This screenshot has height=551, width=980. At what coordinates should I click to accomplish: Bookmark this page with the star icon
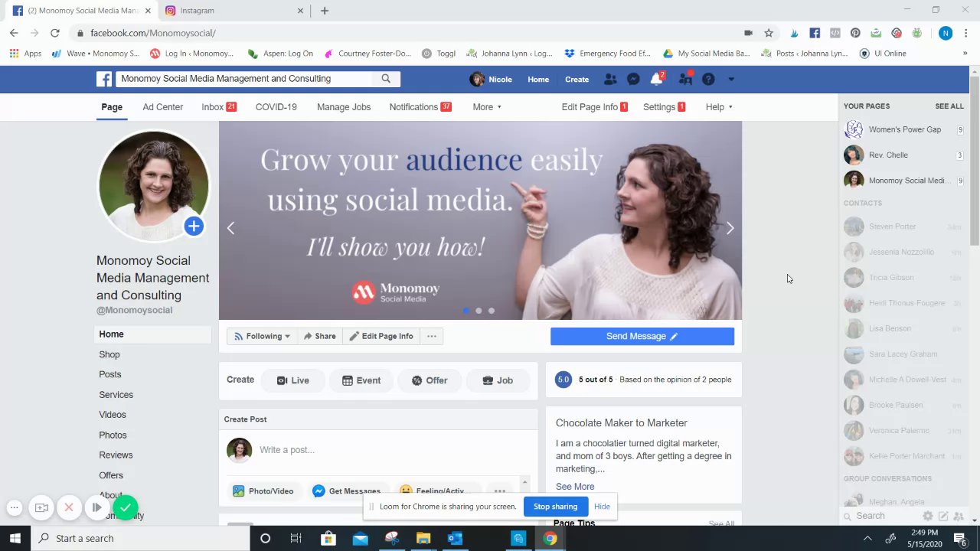769,33
